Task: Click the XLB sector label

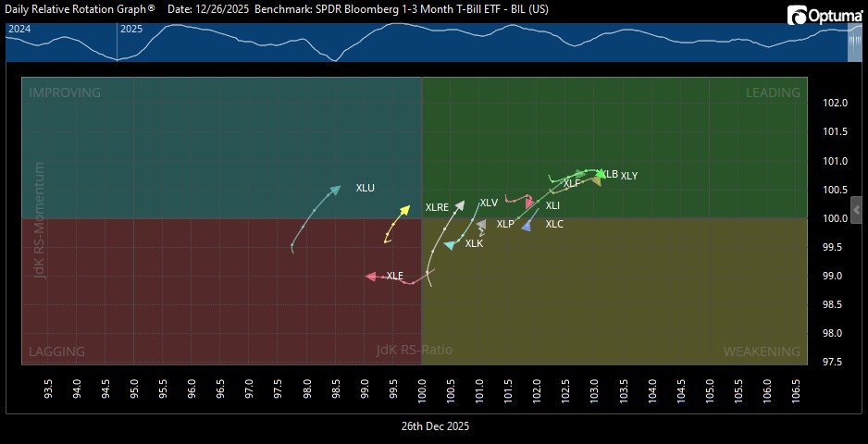Action: (610, 174)
